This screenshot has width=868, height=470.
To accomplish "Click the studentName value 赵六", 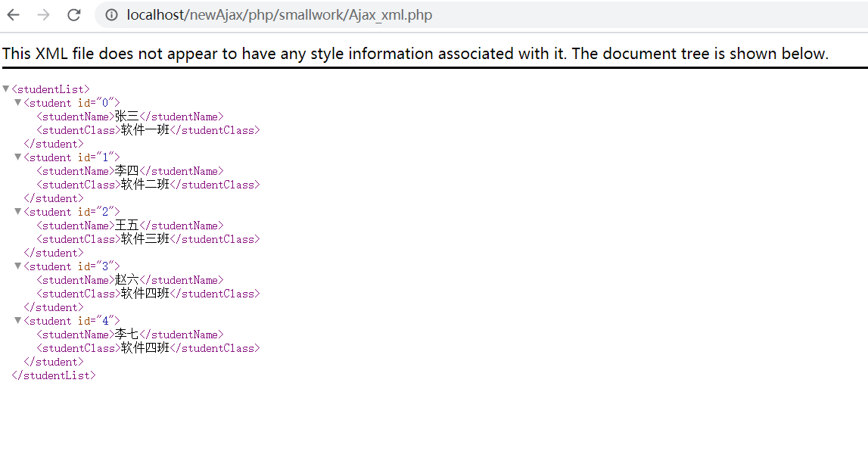I will click(x=127, y=280).
